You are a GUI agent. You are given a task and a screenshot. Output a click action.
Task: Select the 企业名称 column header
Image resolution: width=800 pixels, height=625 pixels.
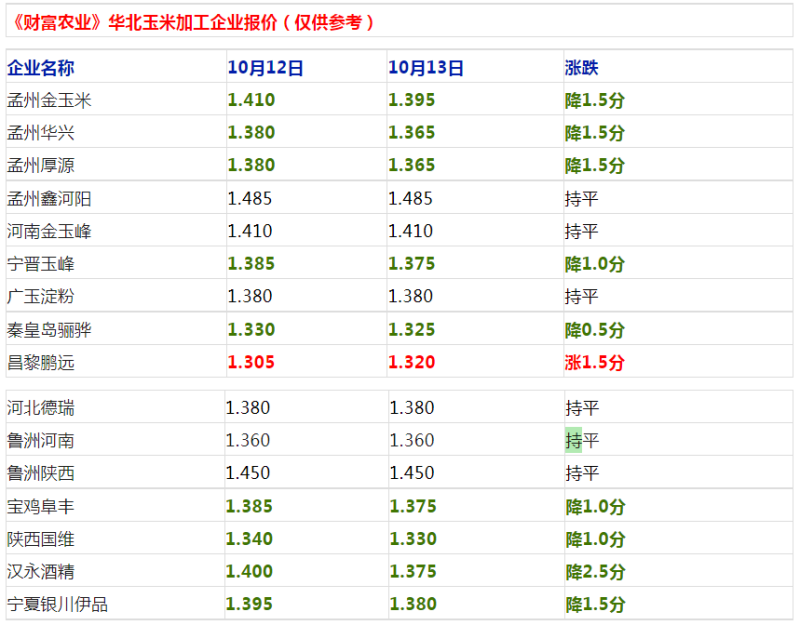(x=41, y=68)
